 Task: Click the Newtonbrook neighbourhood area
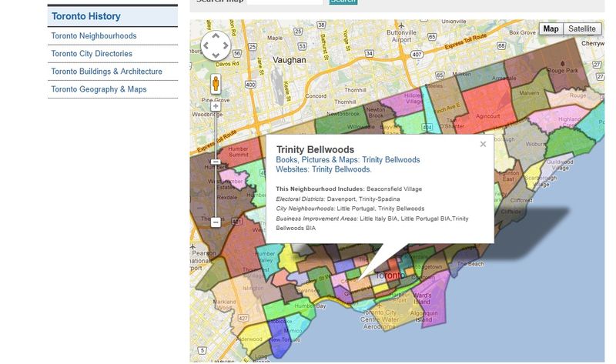click(342, 119)
